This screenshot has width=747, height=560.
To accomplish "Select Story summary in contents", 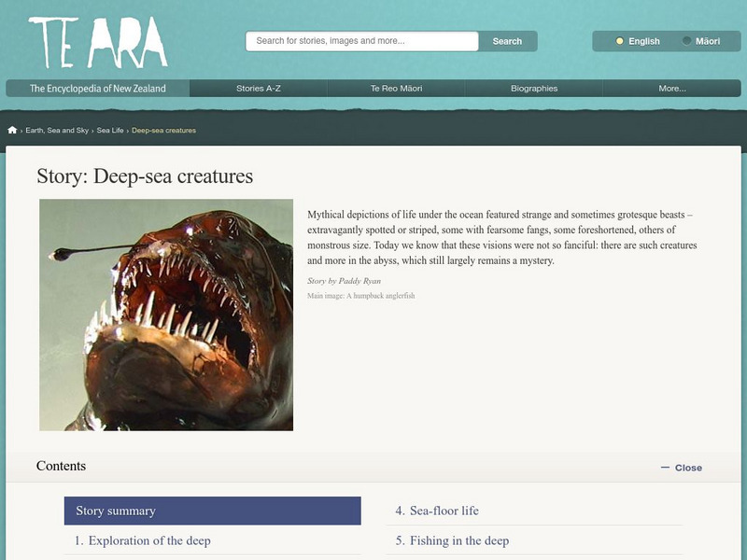I will pos(213,511).
